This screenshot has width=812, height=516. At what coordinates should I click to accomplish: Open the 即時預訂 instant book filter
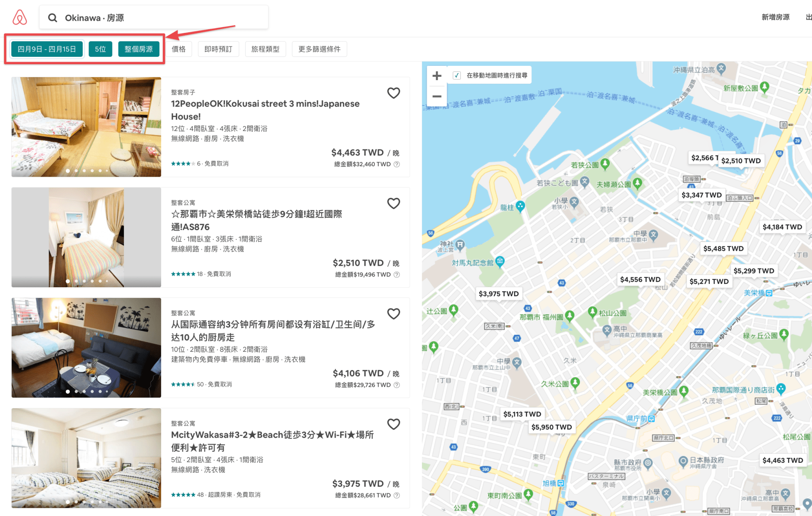point(218,49)
